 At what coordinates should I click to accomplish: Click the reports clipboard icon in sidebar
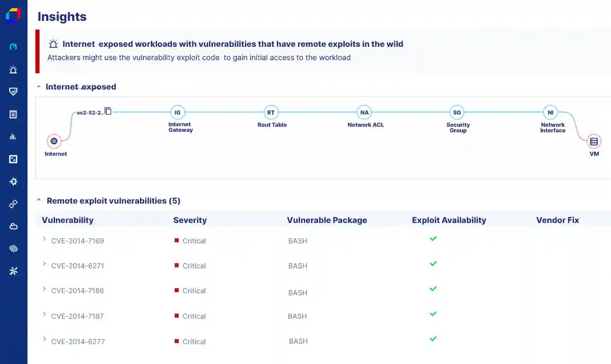coord(14,114)
